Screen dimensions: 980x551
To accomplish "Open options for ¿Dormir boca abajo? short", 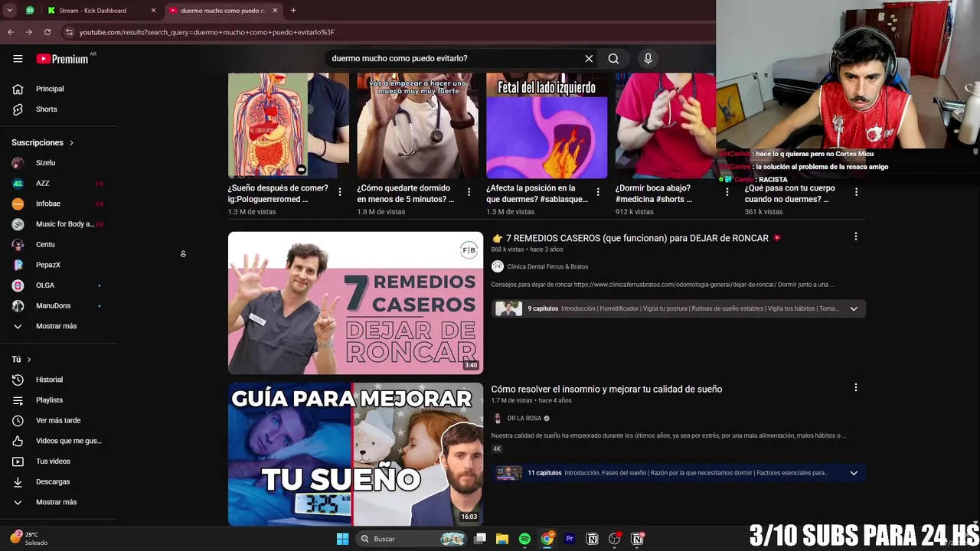I will pyautogui.click(x=727, y=192).
